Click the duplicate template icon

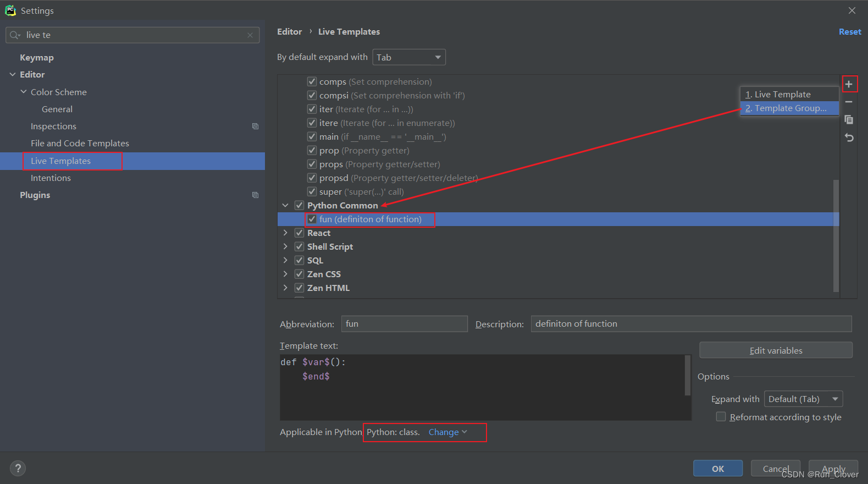point(849,119)
